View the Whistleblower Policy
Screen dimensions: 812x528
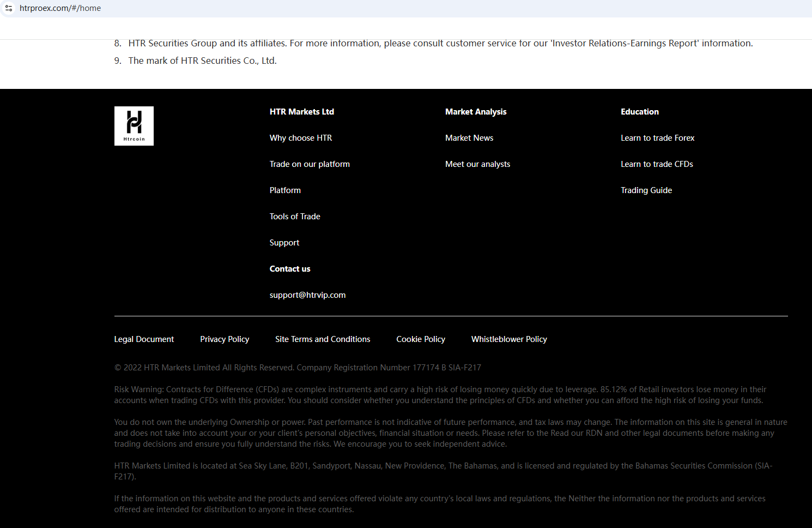tap(509, 339)
